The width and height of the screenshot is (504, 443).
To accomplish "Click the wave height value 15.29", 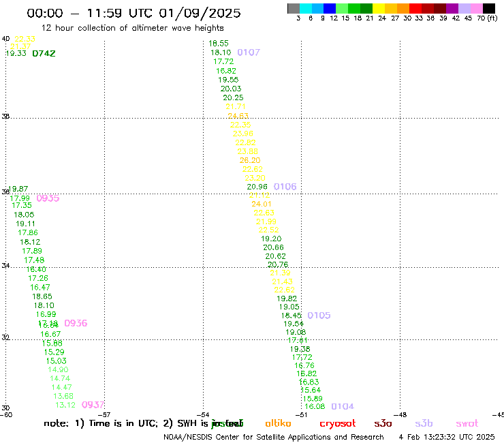I will click(54, 352).
